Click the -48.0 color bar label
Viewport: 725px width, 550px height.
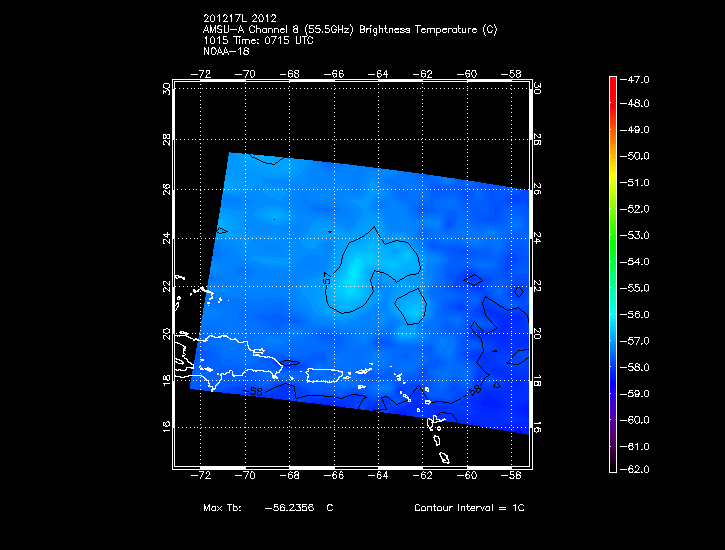[x=634, y=103]
